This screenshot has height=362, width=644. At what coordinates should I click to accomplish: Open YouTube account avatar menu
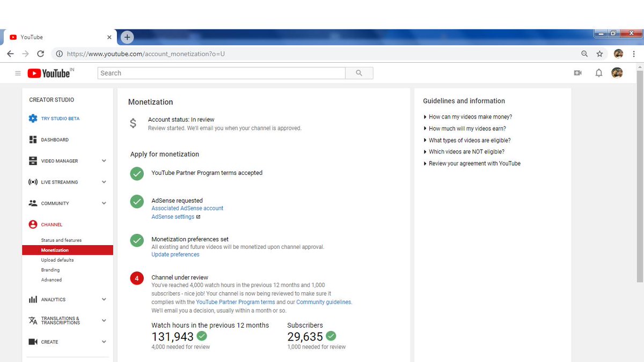point(617,73)
